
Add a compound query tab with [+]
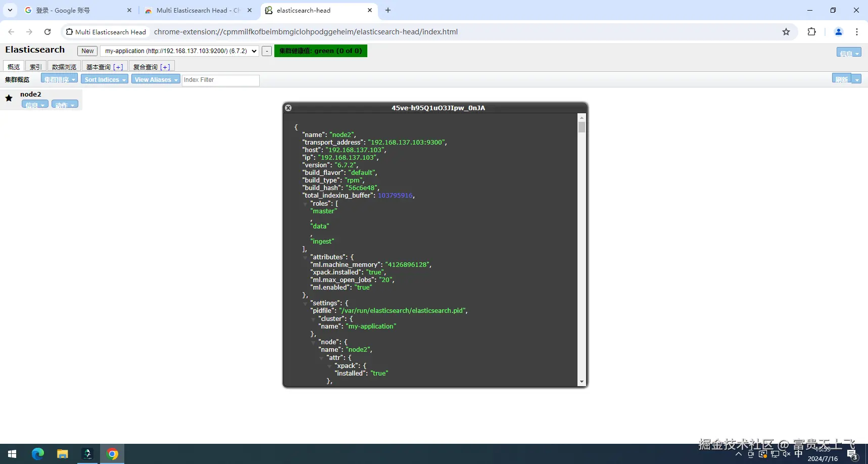[165, 67]
